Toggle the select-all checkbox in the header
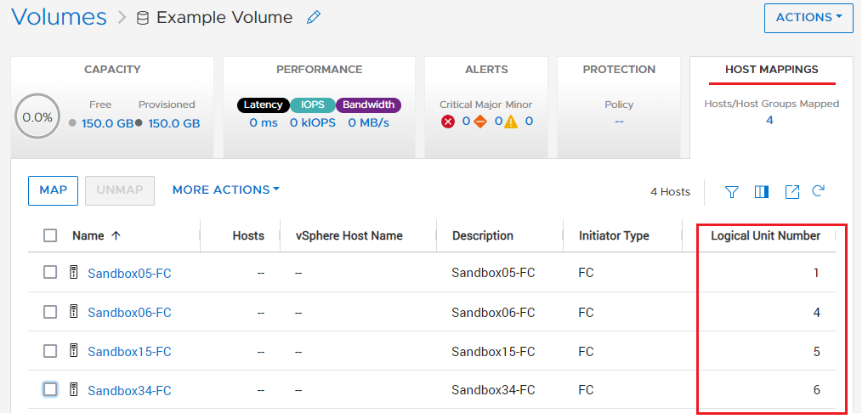868x419 pixels. point(50,235)
